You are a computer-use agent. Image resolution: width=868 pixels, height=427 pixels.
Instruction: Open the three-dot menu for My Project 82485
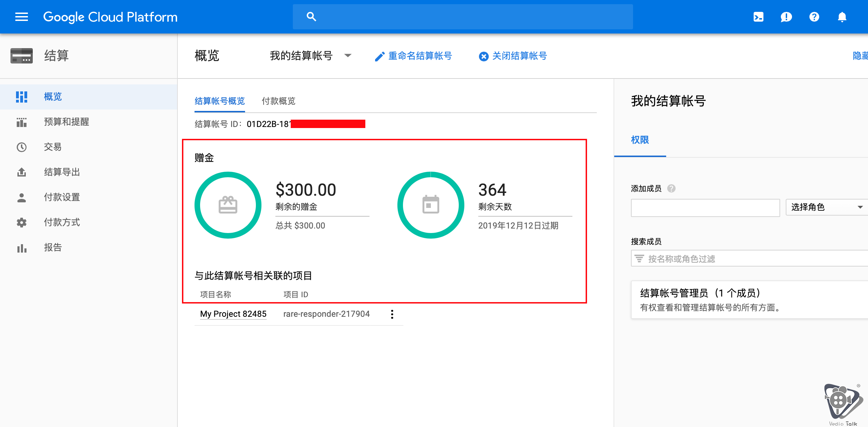(x=392, y=314)
